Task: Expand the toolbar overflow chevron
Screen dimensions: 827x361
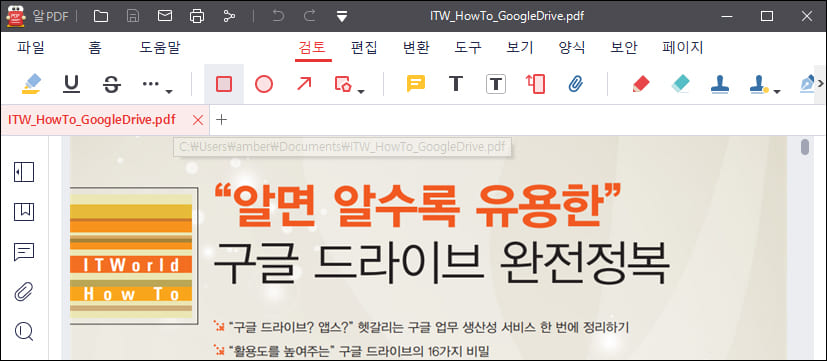Action: coord(820,83)
